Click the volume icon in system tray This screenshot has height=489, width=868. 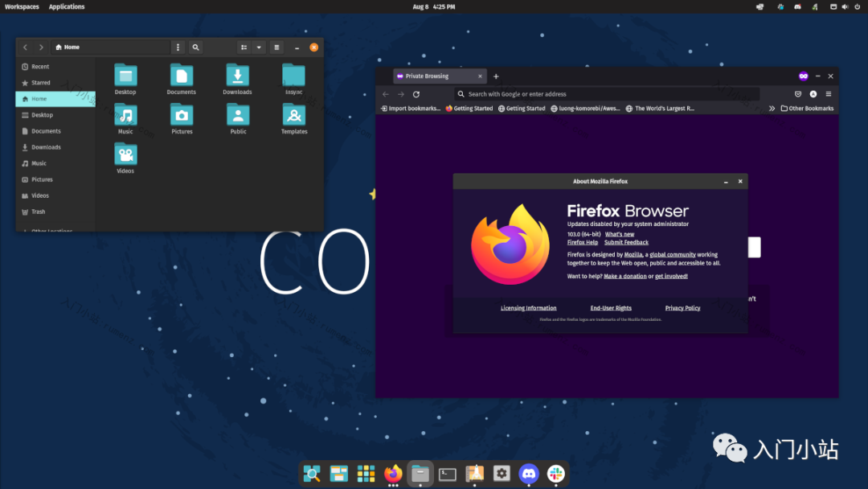click(x=845, y=6)
